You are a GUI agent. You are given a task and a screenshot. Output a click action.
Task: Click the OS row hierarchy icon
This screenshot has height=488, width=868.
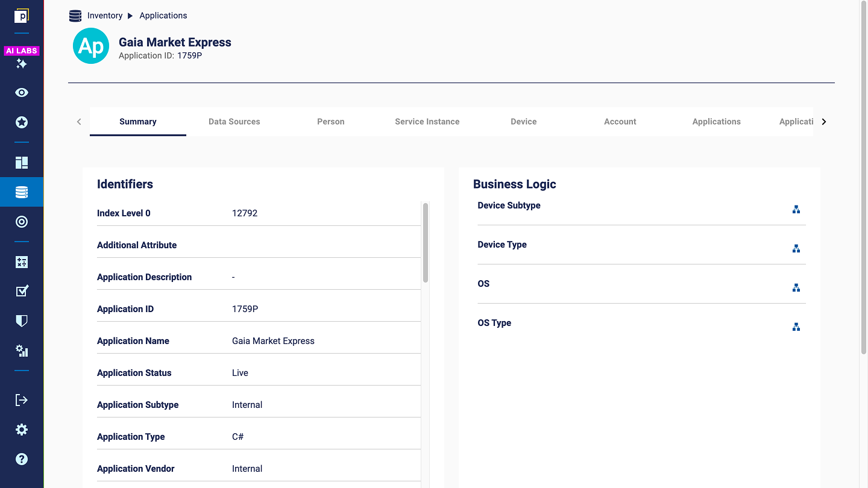[x=796, y=288]
